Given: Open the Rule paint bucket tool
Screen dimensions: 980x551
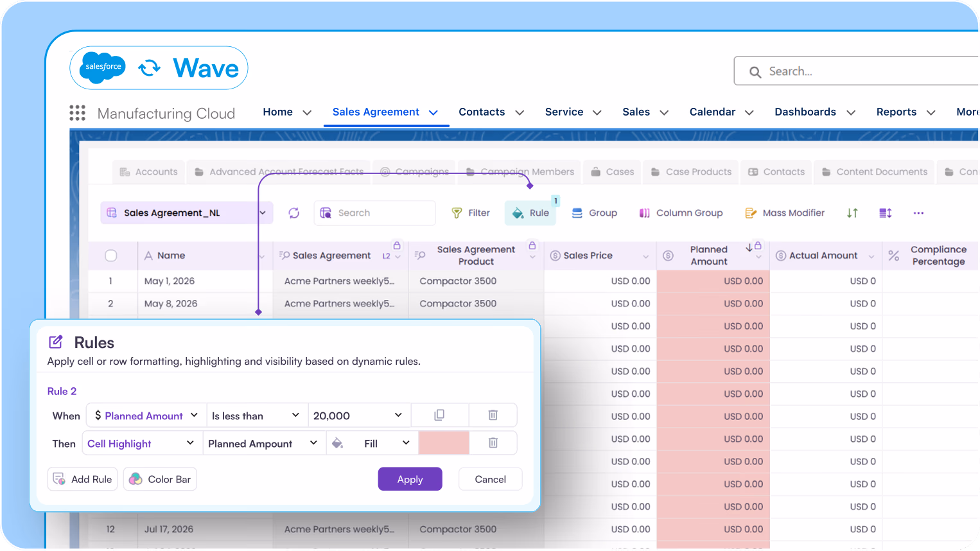Looking at the screenshot, I should click(530, 213).
